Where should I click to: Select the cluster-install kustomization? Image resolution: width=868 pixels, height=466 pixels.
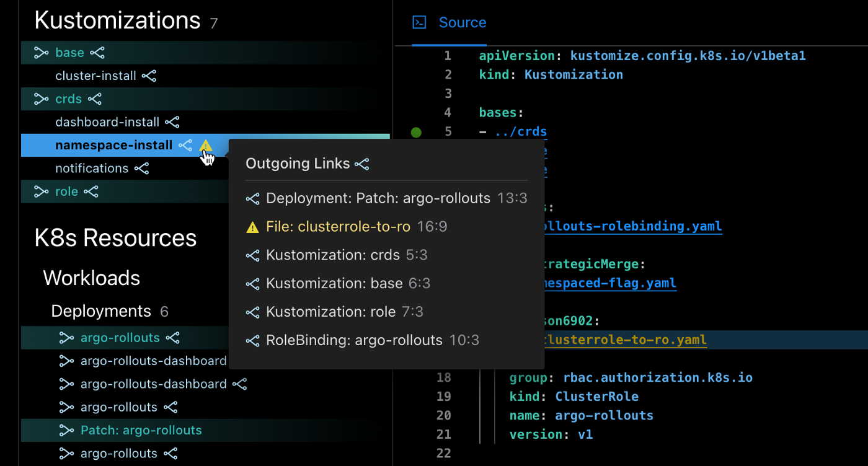point(95,76)
